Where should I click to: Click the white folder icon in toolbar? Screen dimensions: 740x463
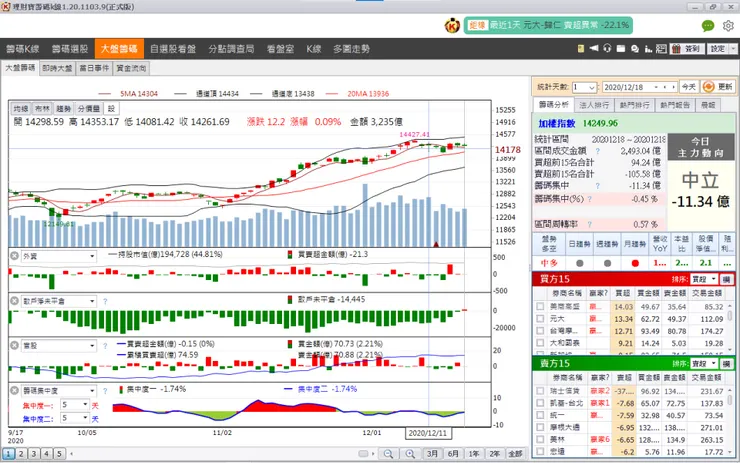coord(621,49)
